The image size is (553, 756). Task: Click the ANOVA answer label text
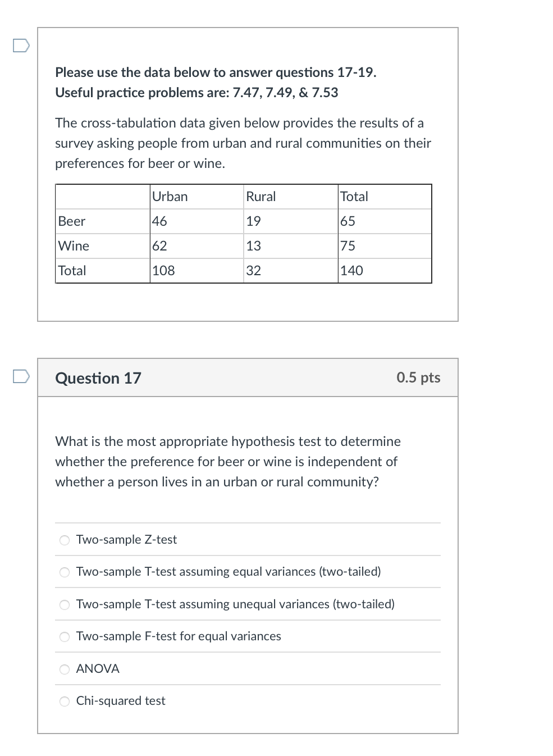pyautogui.click(x=98, y=669)
